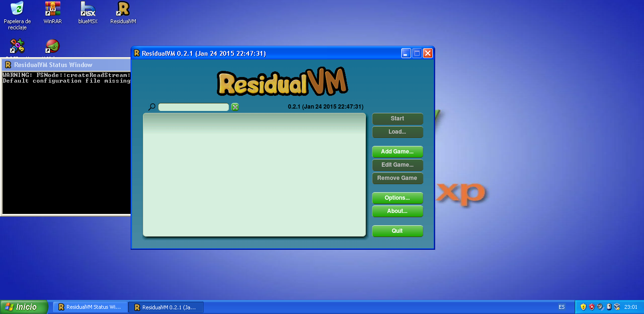This screenshot has height=314, width=644.
Task: Click the taskbar clock showing 23:01
Action: [x=631, y=307]
